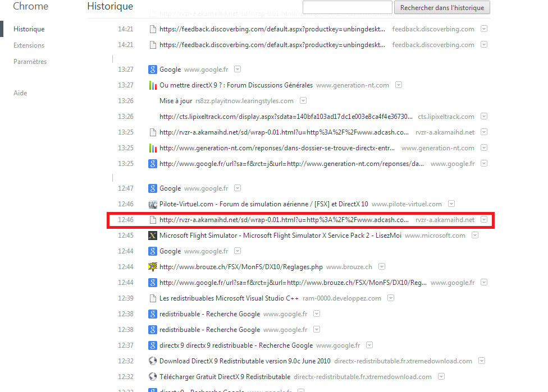Open the dropdown for the Microsoft Flight Simulator entry
The width and height of the screenshot is (548, 392).
coord(474,236)
